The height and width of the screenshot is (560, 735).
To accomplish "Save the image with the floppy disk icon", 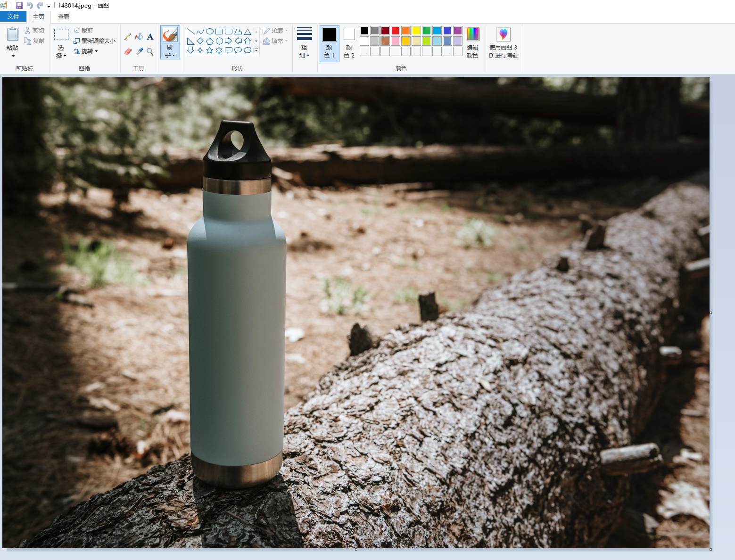I will pyautogui.click(x=19, y=6).
